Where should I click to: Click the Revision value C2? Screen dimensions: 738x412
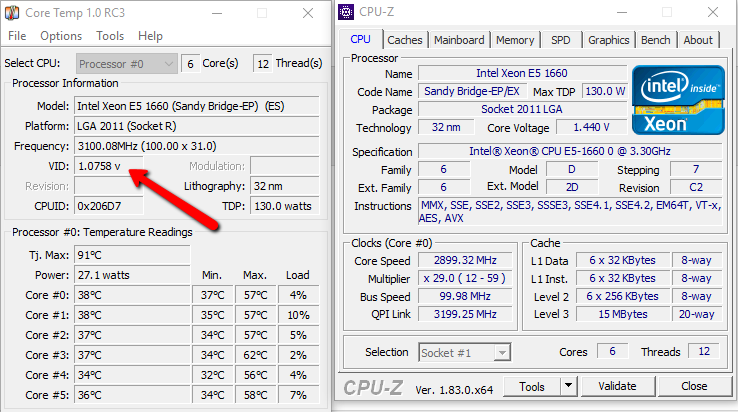[696, 187]
